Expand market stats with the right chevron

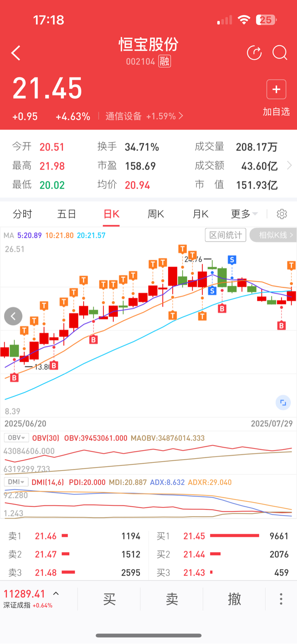(x=289, y=166)
